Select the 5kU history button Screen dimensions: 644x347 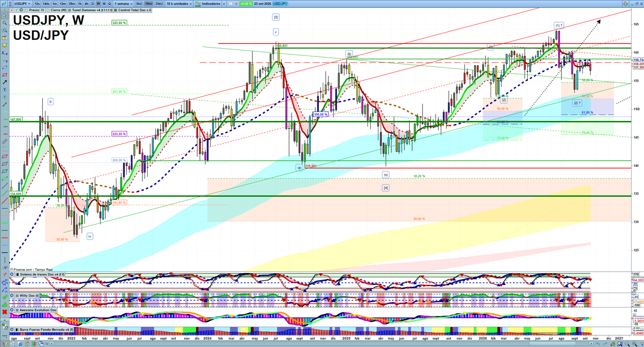pyautogui.click(x=139, y=4)
